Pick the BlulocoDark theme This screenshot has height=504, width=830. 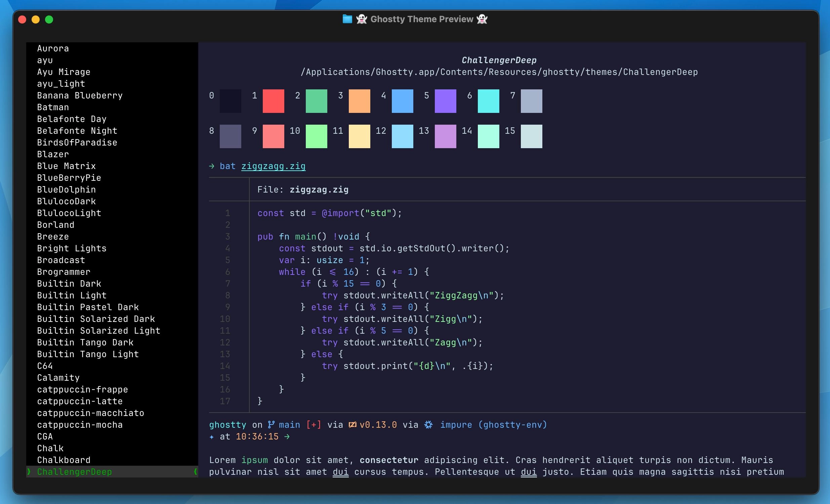click(66, 202)
